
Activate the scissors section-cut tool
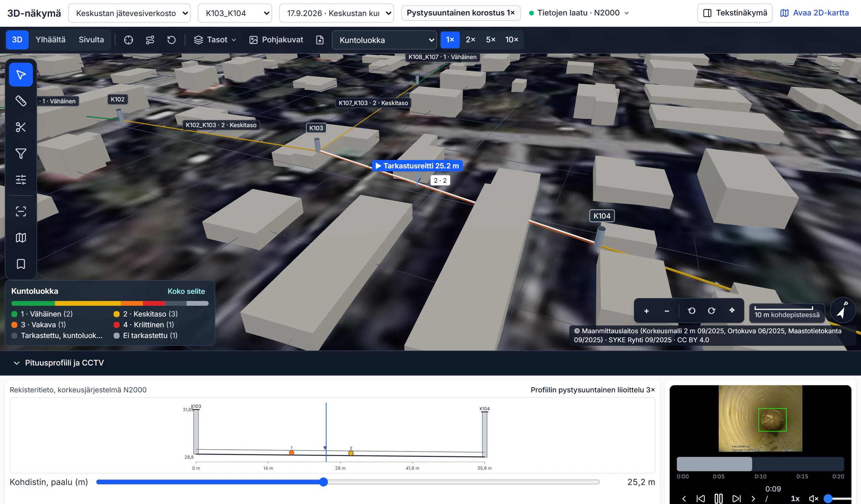(x=21, y=127)
